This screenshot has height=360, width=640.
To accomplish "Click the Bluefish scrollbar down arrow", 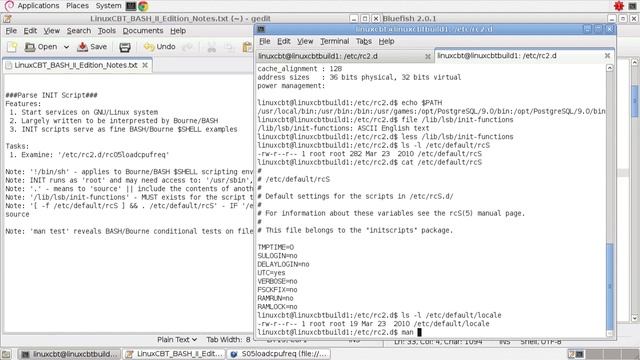I will (x=634, y=318).
